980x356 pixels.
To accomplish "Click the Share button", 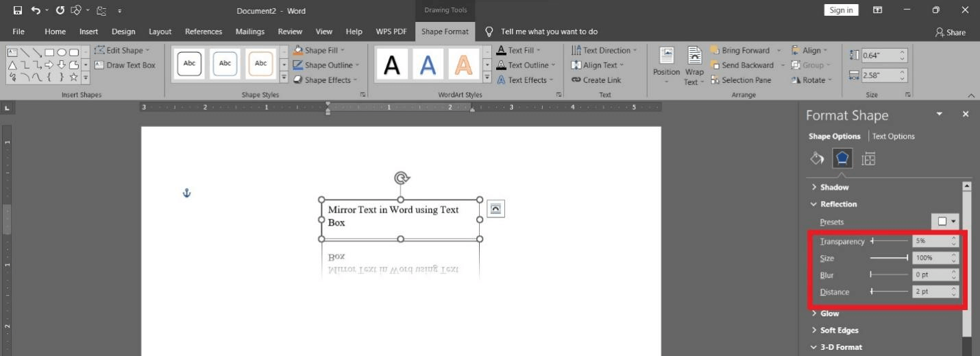I will (x=951, y=32).
